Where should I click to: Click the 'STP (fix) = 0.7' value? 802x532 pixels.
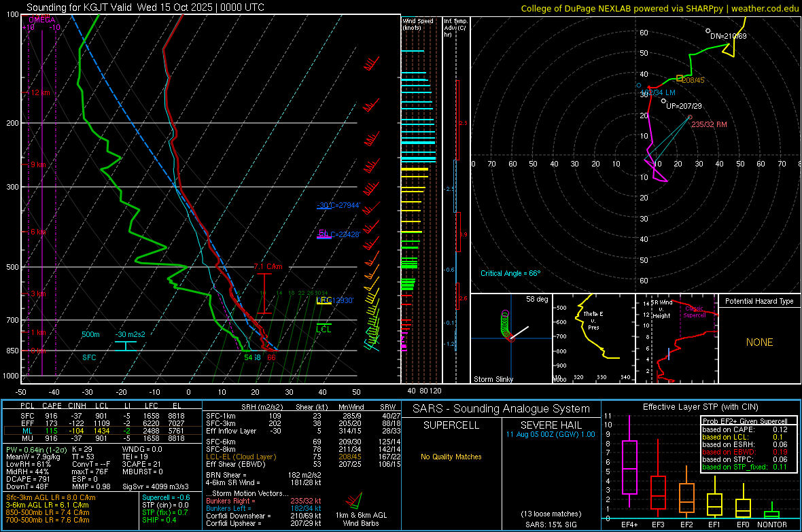(x=164, y=512)
